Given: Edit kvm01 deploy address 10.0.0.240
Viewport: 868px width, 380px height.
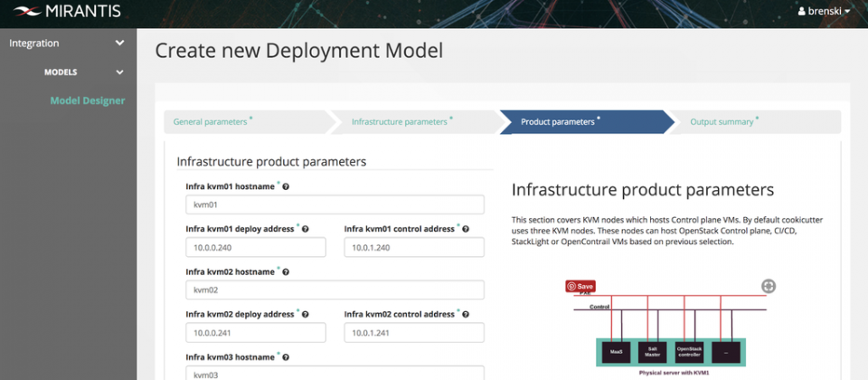Looking at the screenshot, I should point(256,248).
